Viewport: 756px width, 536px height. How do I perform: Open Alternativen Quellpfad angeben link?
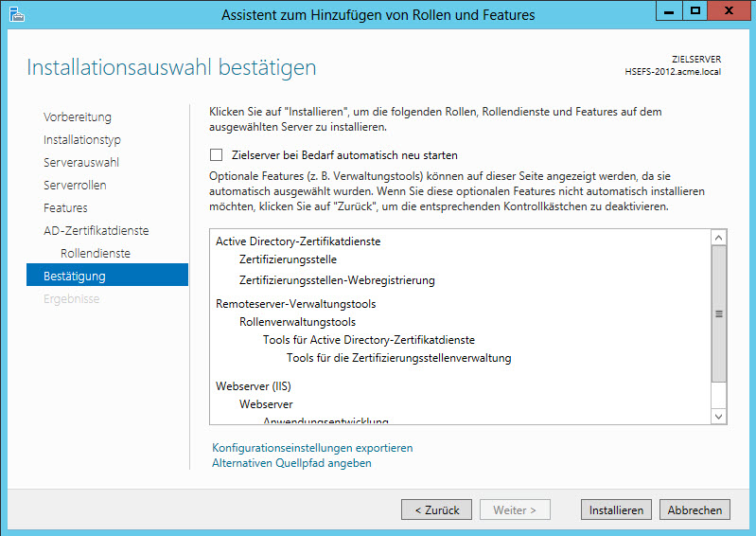point(291,463)
